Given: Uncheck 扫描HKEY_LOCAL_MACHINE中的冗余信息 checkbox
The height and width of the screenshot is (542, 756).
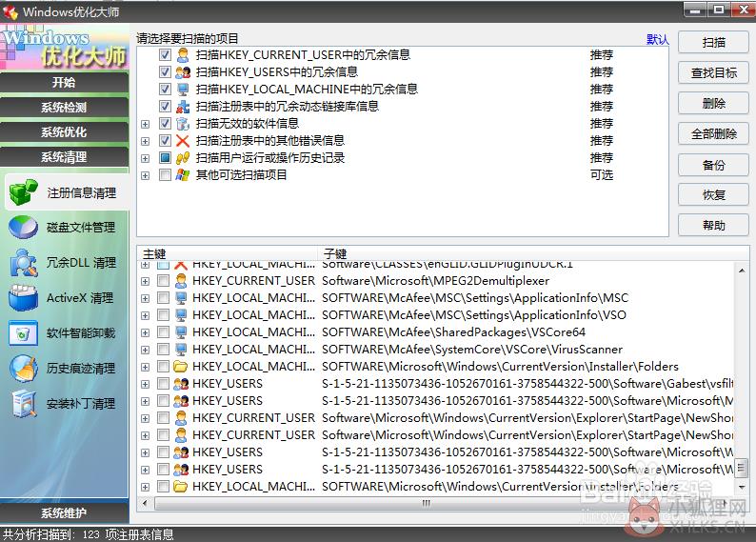Looking at the screenshot, I should tap(165, 90).
